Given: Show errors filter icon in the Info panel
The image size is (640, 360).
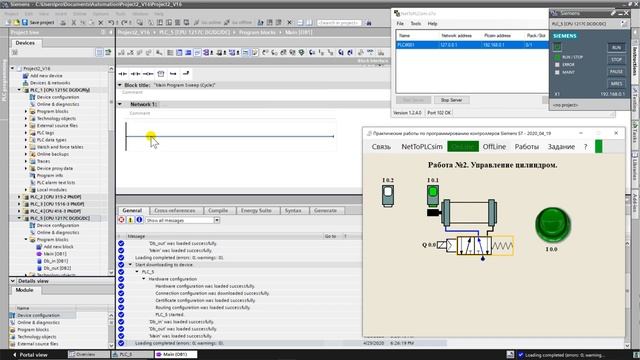Looking at the screenshot, I should click(x=122, y=220).
